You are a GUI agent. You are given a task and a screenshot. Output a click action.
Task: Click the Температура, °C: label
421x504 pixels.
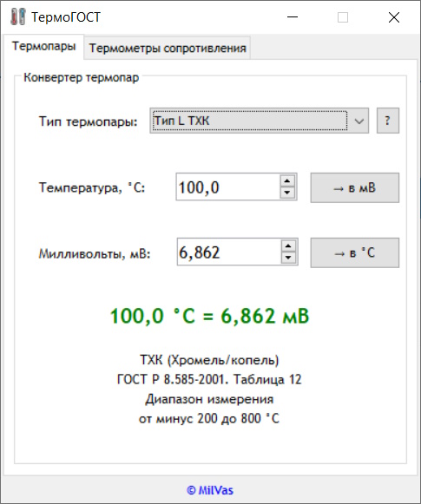92,187
